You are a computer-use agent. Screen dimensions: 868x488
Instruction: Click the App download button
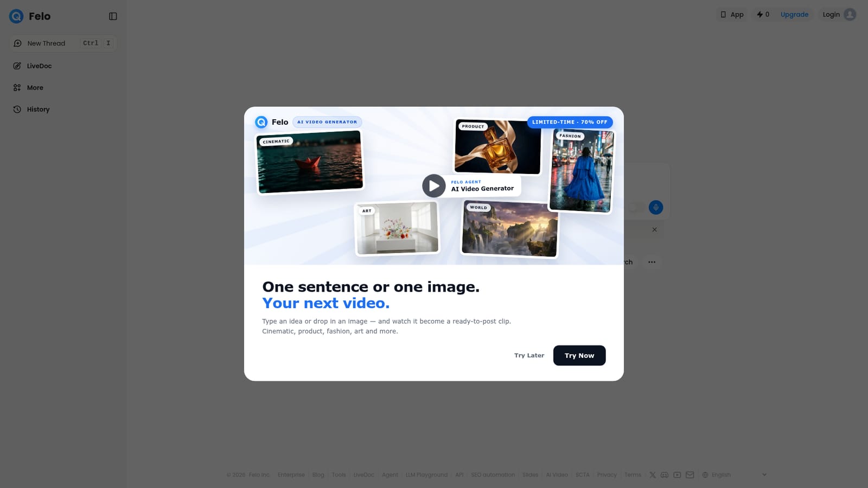point(732,15)
